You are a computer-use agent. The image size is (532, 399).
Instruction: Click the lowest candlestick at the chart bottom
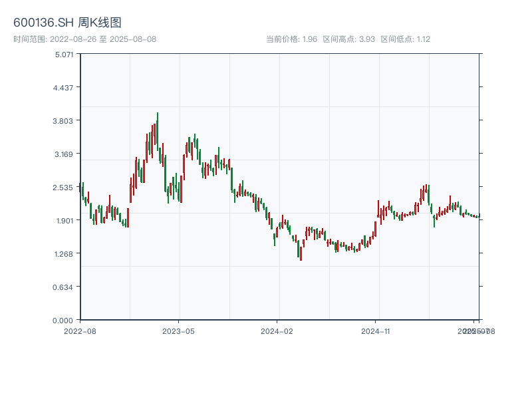tap(301, 253)
